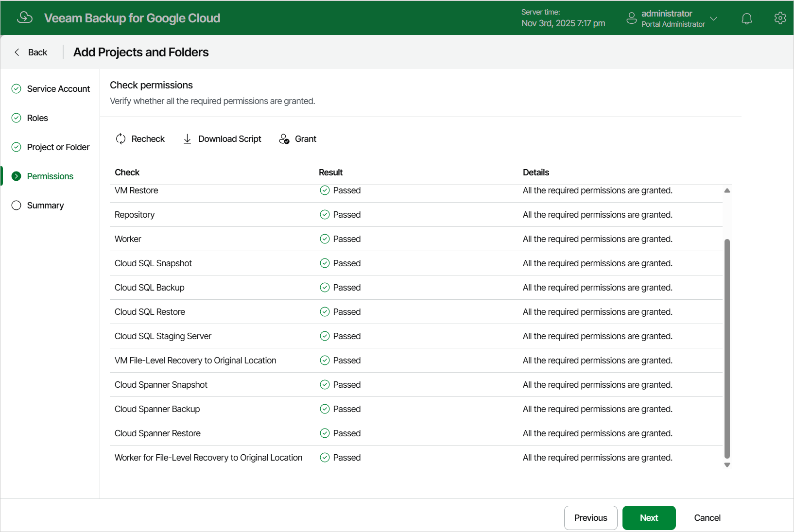The image size is (794, 532).
Task: Click the Passed icon for Cloud SQL Backup
Action: (325, 288)
